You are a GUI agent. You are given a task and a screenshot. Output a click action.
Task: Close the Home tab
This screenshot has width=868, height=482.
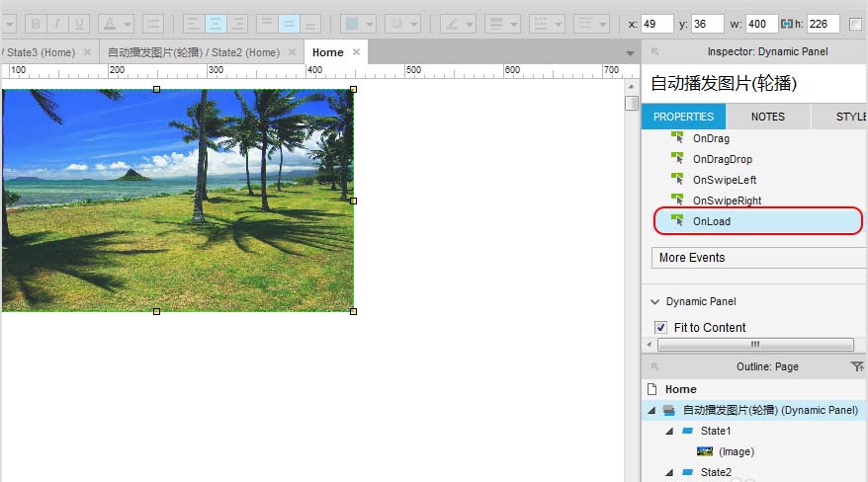[x=357, y=52]
